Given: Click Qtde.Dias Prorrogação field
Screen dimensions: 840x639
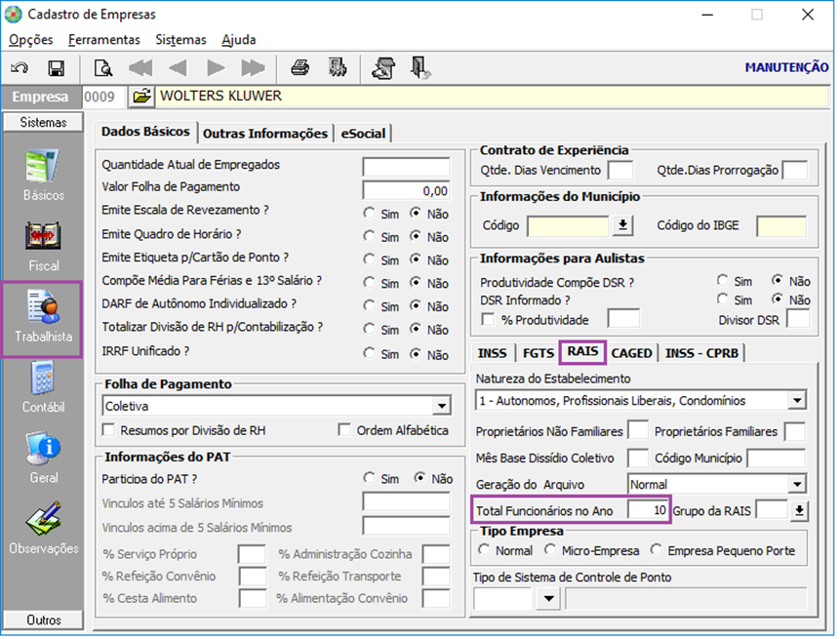Looking at the screenshot, I should [794, 171].
